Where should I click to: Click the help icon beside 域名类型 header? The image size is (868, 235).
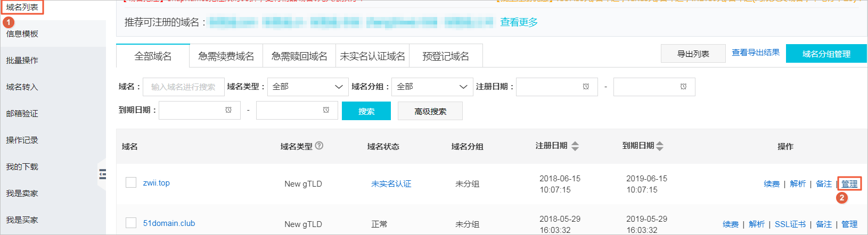[319, 146]
